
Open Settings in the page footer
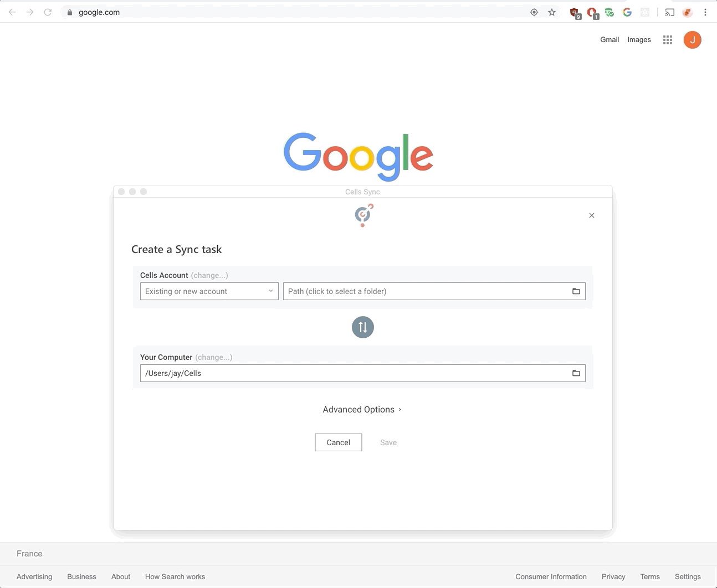pyautogui.click(x=688, y=576)
